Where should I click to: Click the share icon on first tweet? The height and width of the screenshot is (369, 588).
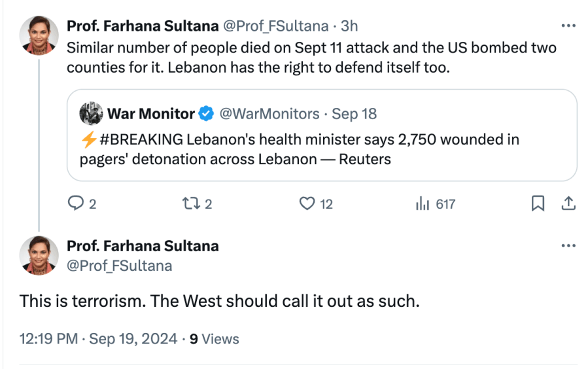(568, 204)
